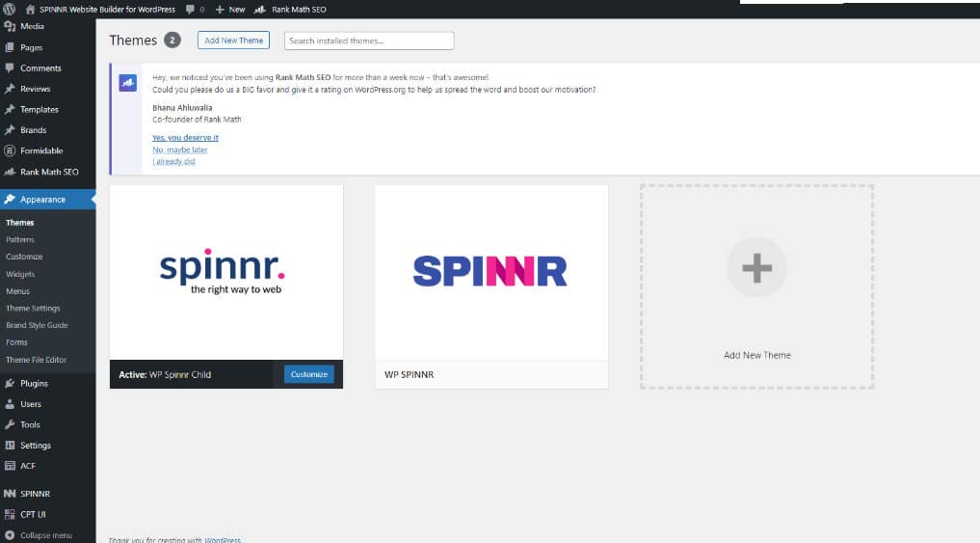The width and height of the screenshot is (980, 543).
Task: Open the Brand Style Guide submenu item
Action: pyautogui.click(x=37, y=325)
